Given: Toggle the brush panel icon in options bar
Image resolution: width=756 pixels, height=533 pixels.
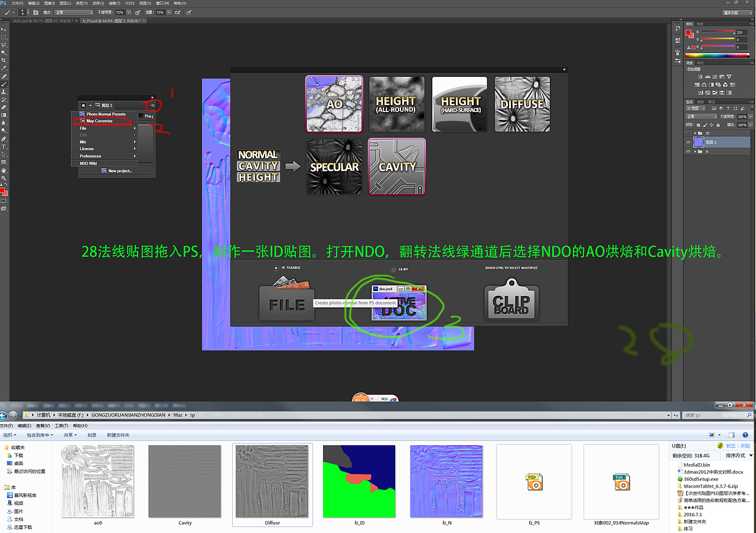Looking at the screenshot, I should (35, 12).
